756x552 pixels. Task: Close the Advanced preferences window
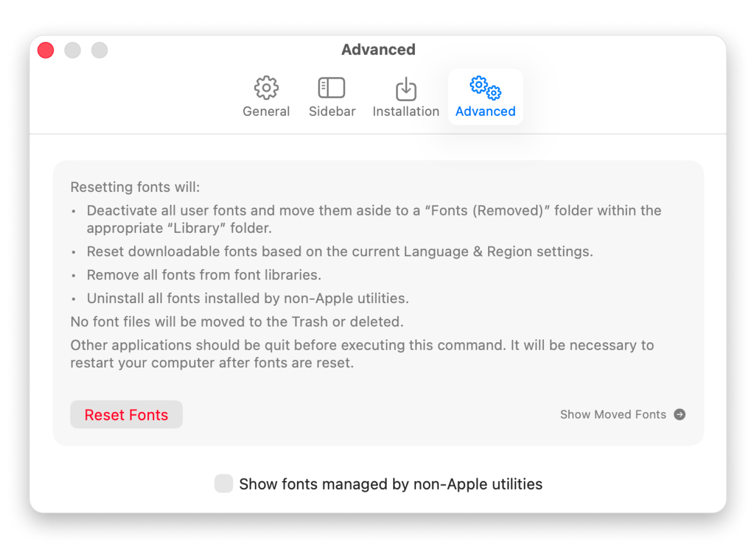(x=45, y=50)
